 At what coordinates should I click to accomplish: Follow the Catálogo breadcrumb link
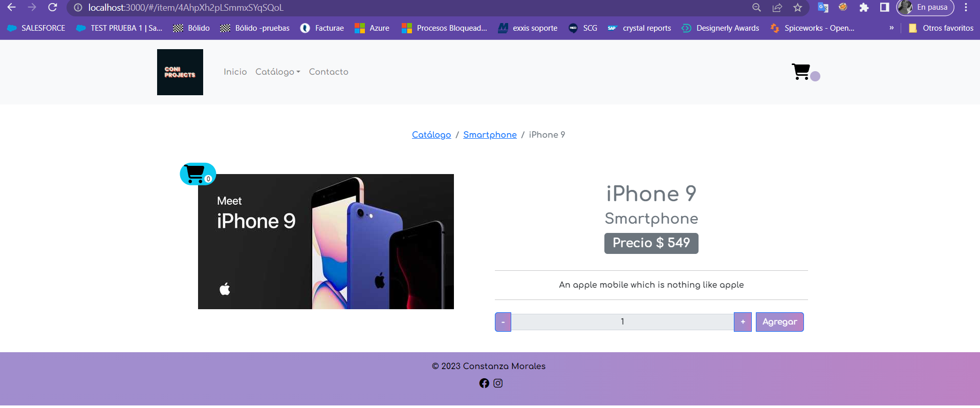click(x=431, y=135)
